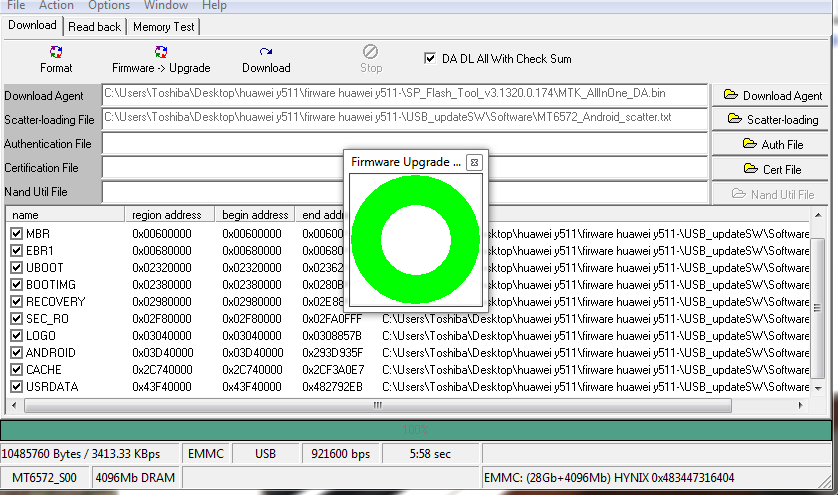This screenshot has height=495, width=838.
Task: Close the Firmware Upgrade popup dialog
Action: (x=474, y=162)
